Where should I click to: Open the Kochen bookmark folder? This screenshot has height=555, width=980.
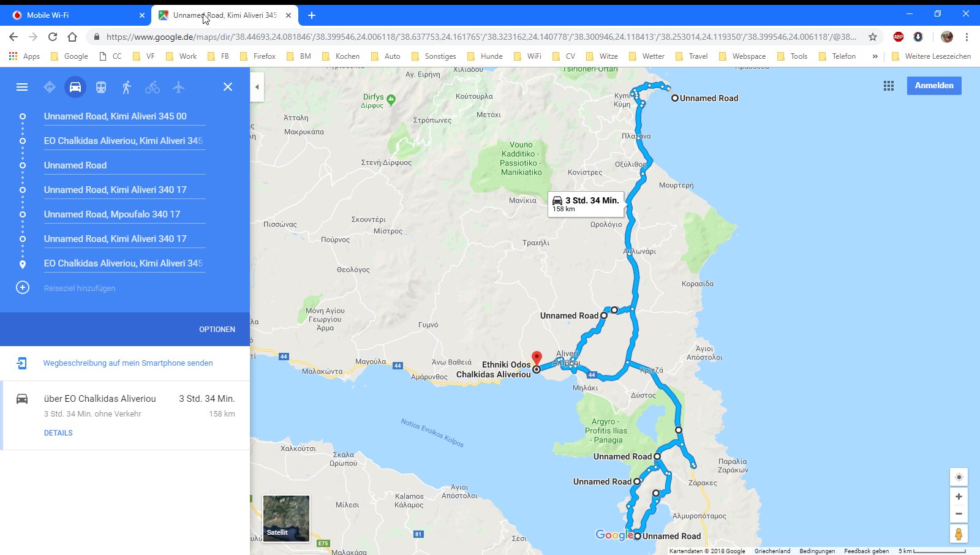pyautogui.click(x=341, y=56)
